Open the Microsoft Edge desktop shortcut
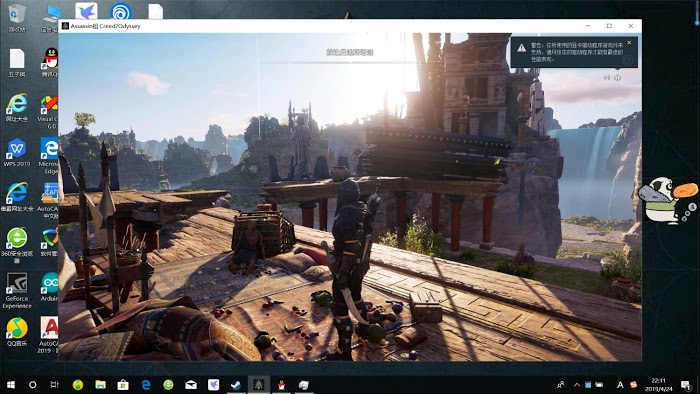Viewport: 700px width, 394px height. coord(50,155)
